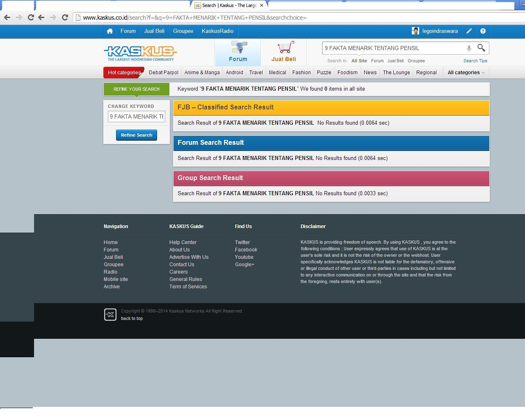Open Forum in the top navigation bar
525x420 pixels.
click(128, 31)
